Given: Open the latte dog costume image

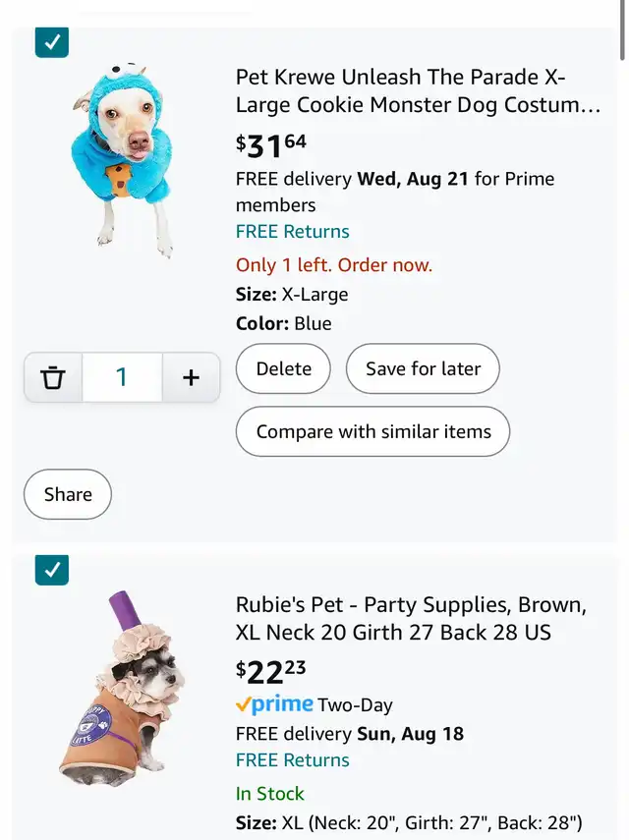Looking at the screenshot, I should tap(124, 690).
